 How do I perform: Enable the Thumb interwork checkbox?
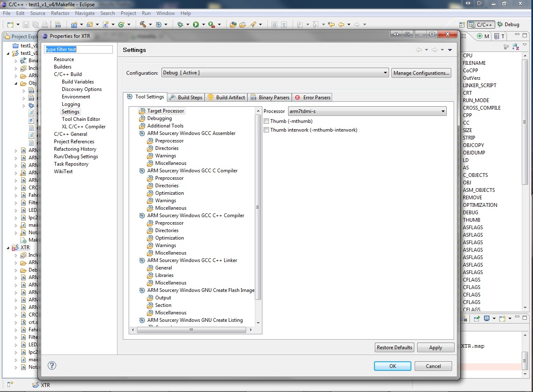266,130
